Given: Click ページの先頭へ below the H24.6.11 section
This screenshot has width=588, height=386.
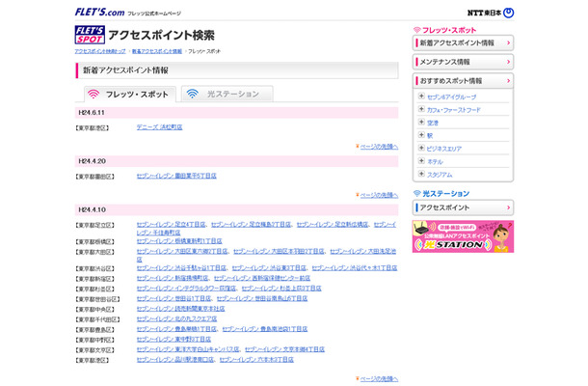Looking at the screenshot, I should point(379,147).
